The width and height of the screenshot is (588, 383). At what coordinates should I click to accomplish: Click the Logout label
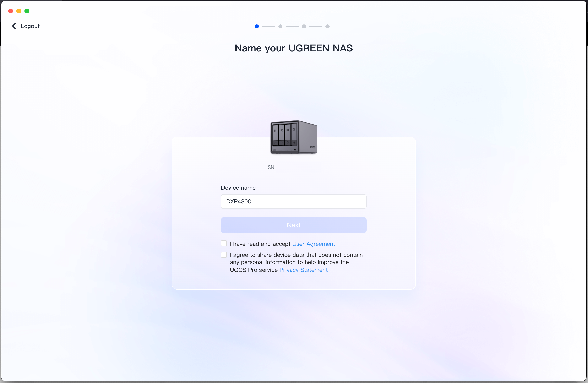coord(30,26)
